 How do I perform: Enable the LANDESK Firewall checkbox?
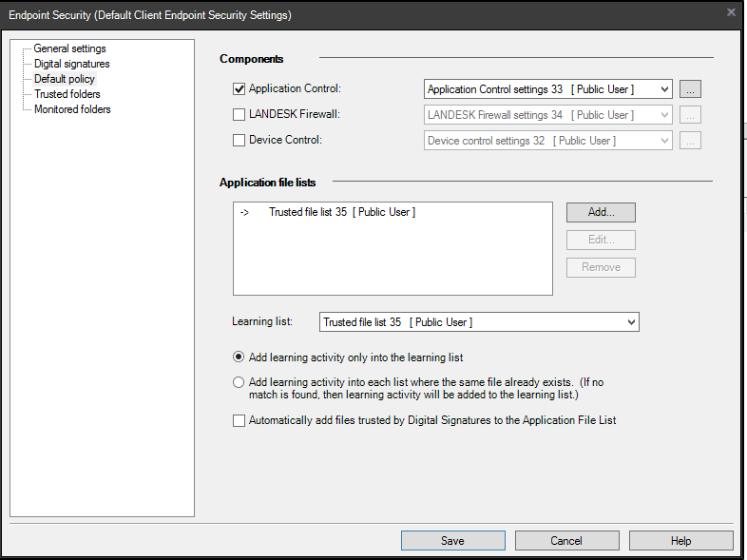point(239,115)
